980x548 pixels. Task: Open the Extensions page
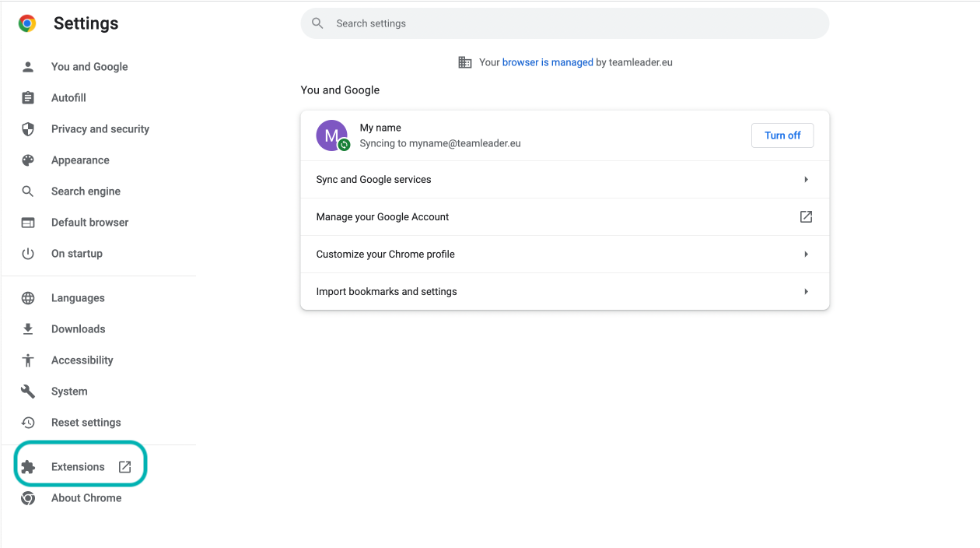pos(78,467)
